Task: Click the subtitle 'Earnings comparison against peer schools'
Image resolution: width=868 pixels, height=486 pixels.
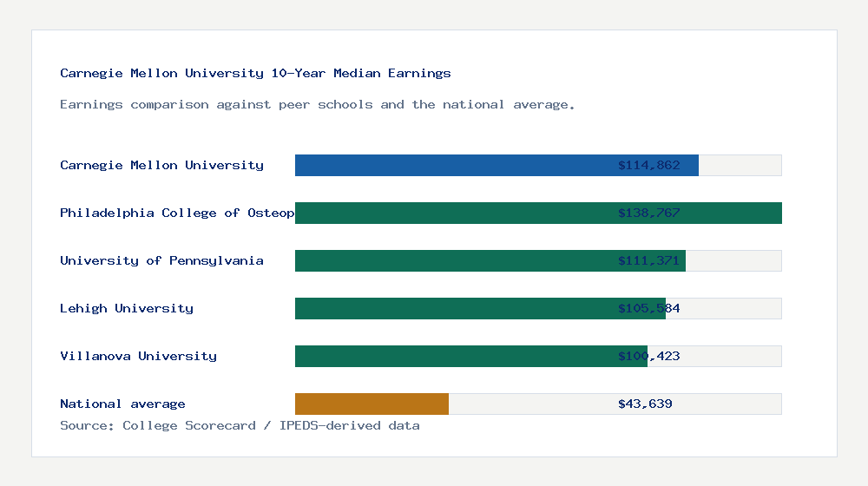Action: click(317, 105)
